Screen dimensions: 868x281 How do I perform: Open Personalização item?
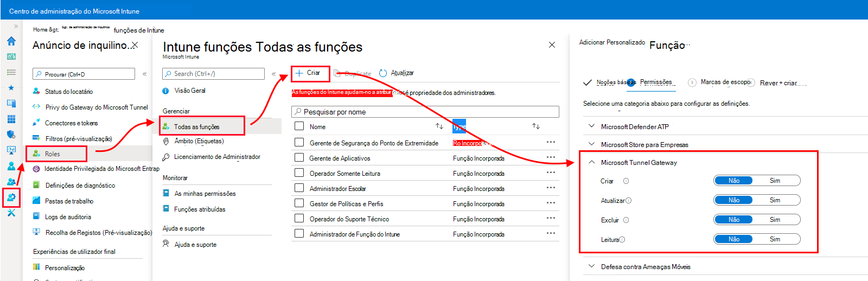(65, 268)
